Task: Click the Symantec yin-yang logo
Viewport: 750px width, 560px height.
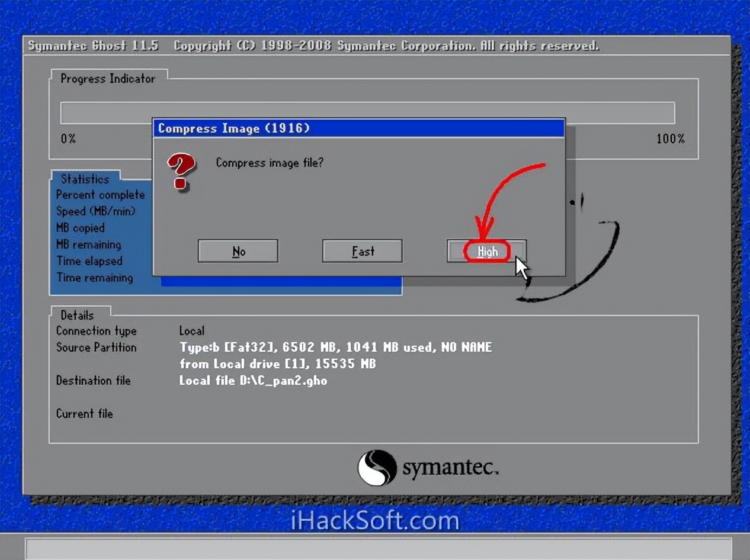Action: [377, 468]
